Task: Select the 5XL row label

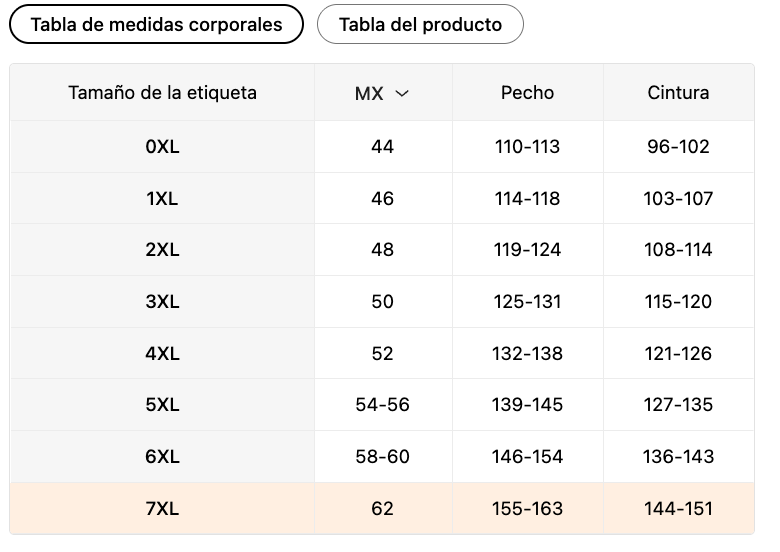Action: click(x=162, y=405)
